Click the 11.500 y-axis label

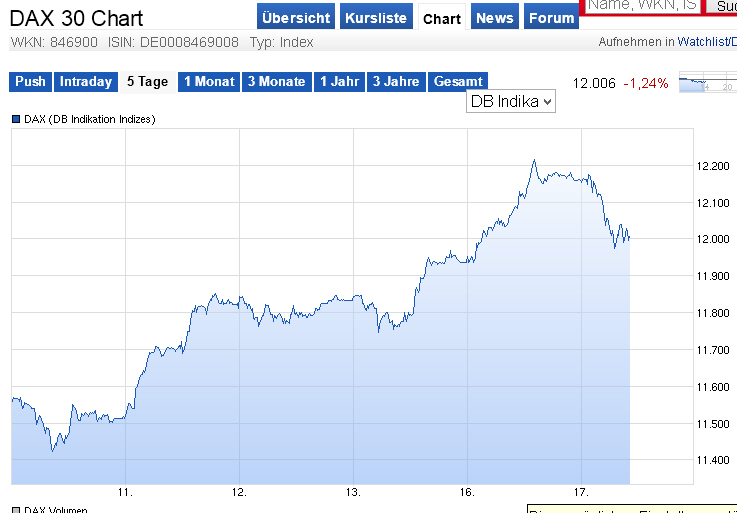pyautogui.click(x=713, y=424)
